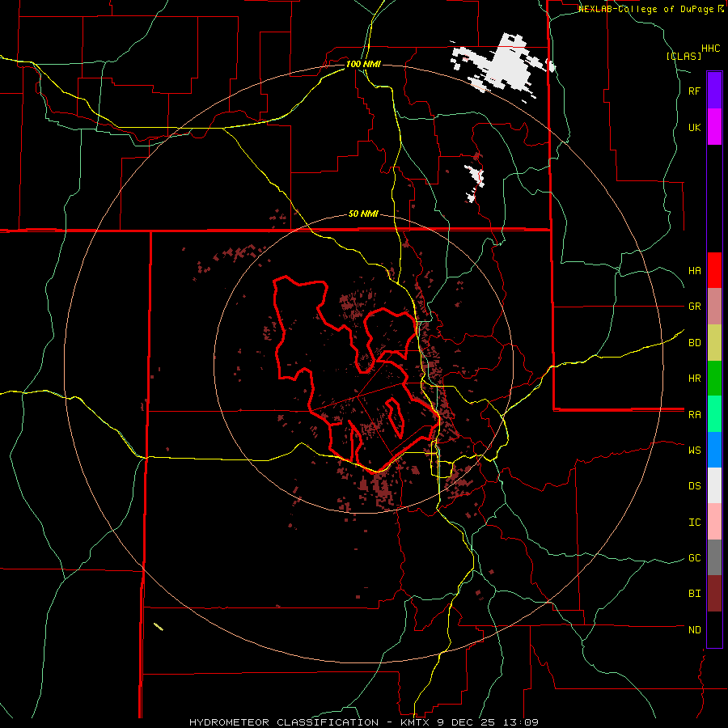Screen dimensions: 728x728
Task: Click the HR legend label
Action: pyautogui.click(x=694, y=379)
